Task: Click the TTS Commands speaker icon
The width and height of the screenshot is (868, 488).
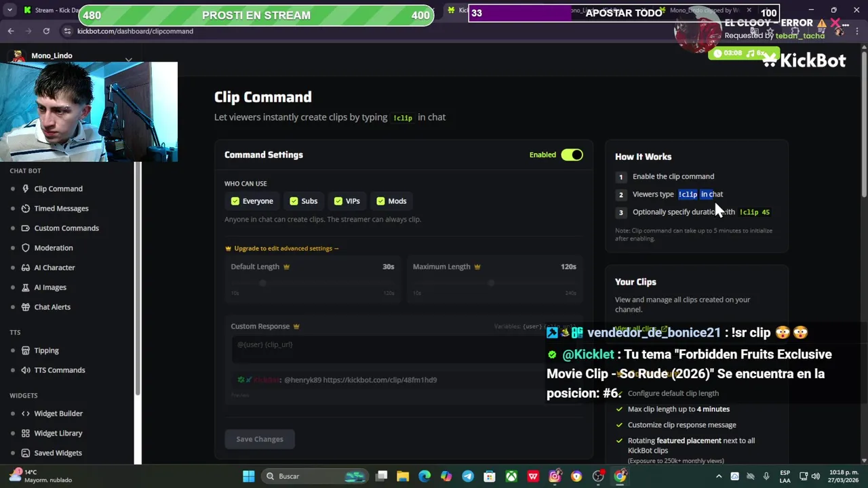Action: click(26, 369)
